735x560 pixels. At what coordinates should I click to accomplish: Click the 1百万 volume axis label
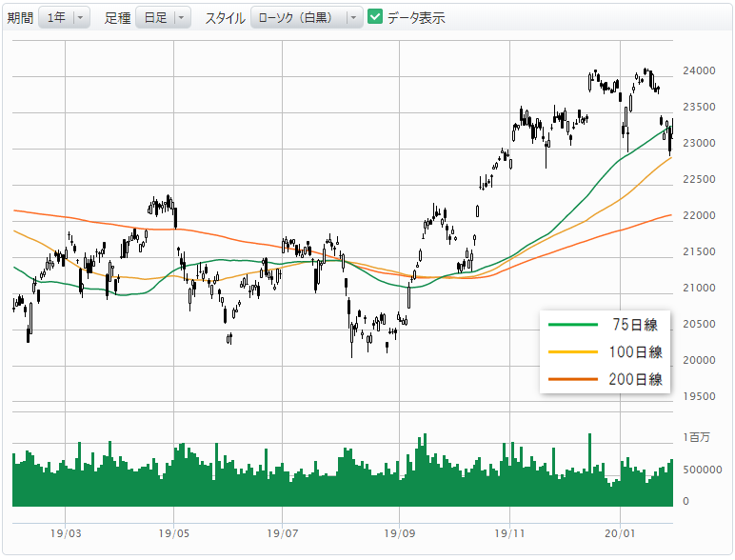click(x=696, y=437)
